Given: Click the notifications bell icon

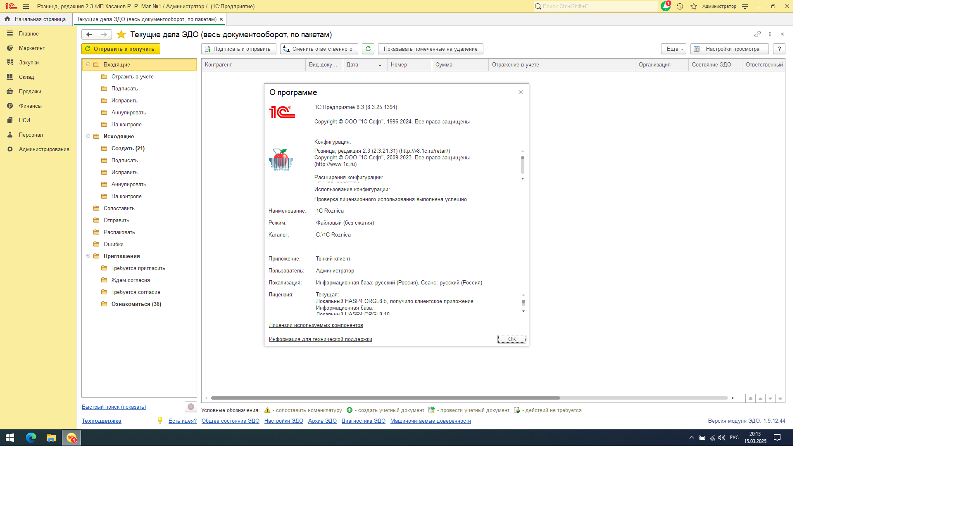Looking at the screenshot, I should click(665, 6).
